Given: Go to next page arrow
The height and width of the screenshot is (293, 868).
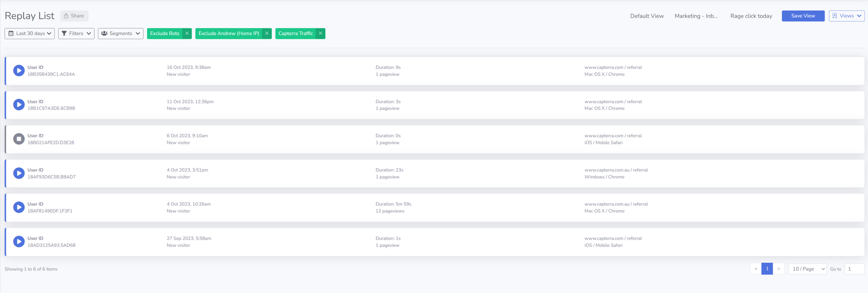Looking at the screenshot, I should click(x=779, y=269).
